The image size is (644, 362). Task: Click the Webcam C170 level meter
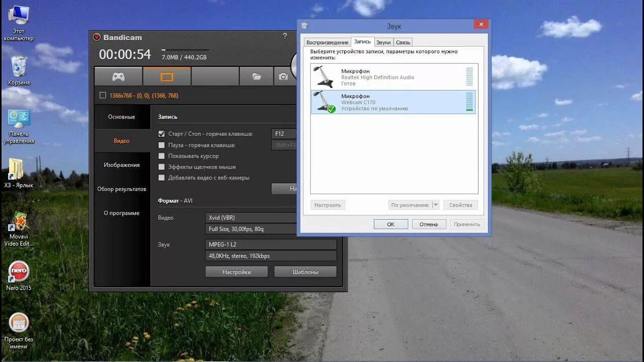click(469, 102)
